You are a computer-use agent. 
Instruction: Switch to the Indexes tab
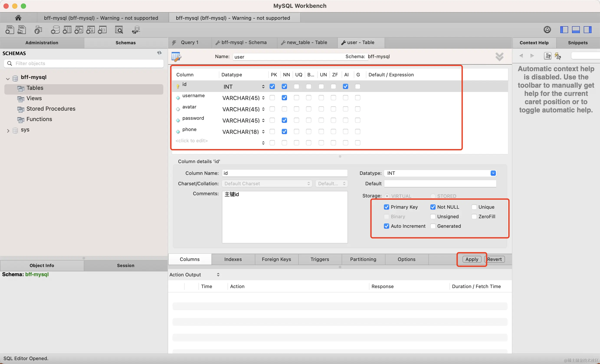(233, 259)
